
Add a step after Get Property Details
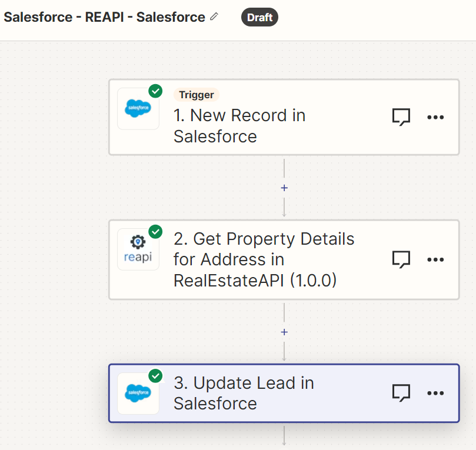tap(284, 332)
